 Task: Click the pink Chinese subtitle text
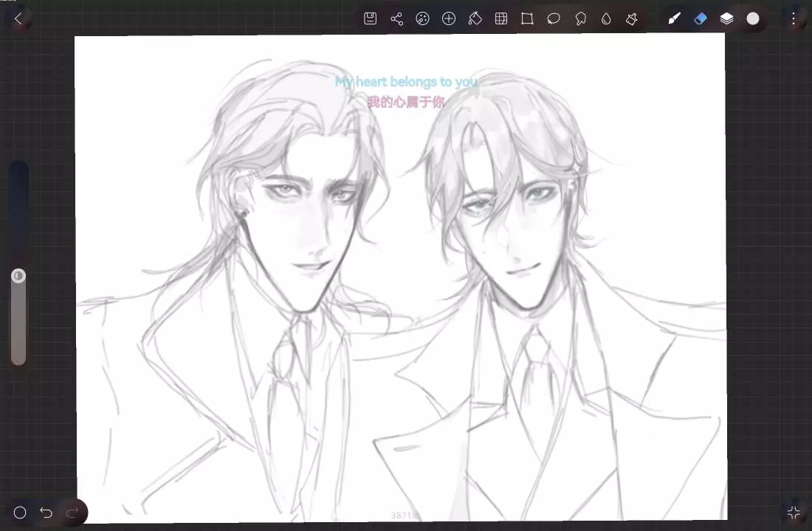point(406,102)
